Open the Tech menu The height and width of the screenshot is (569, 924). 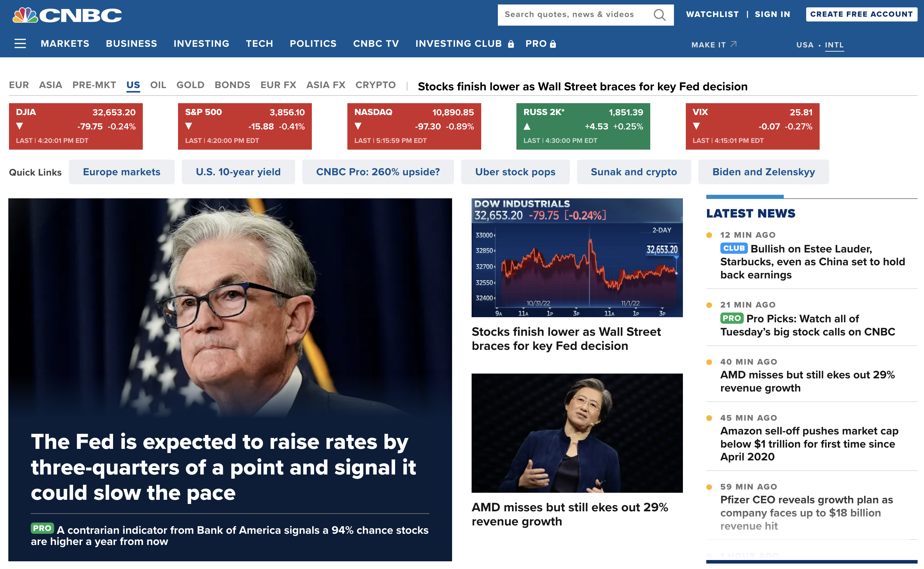pyautogui.click(x=259, y=44)
